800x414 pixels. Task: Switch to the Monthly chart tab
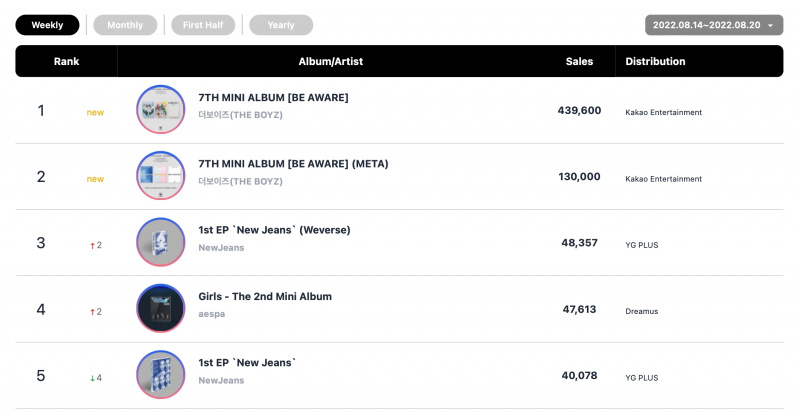click(x=125, y=25)
